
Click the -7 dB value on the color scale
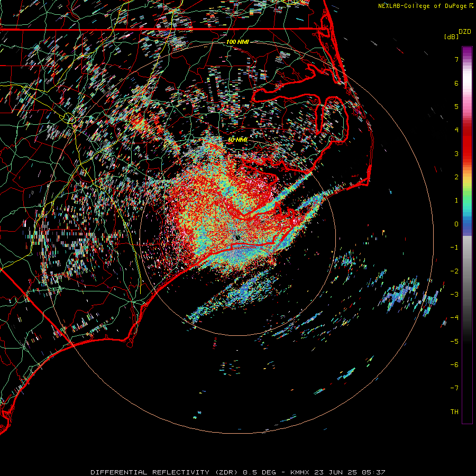454,388
